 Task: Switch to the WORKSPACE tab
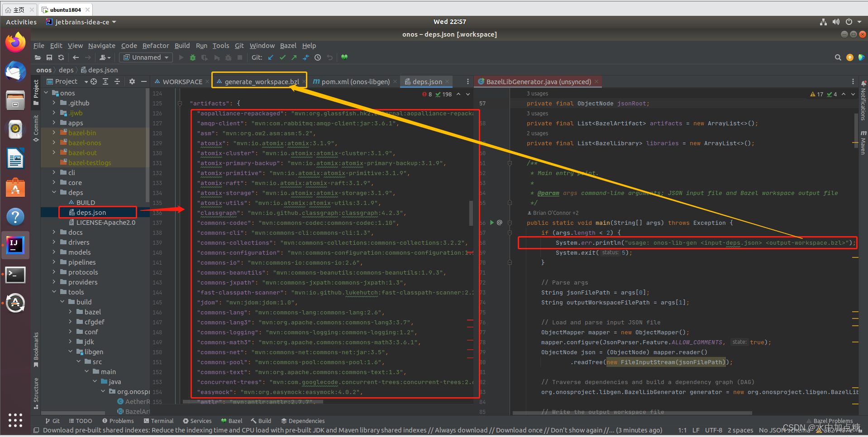pos(178,81)
